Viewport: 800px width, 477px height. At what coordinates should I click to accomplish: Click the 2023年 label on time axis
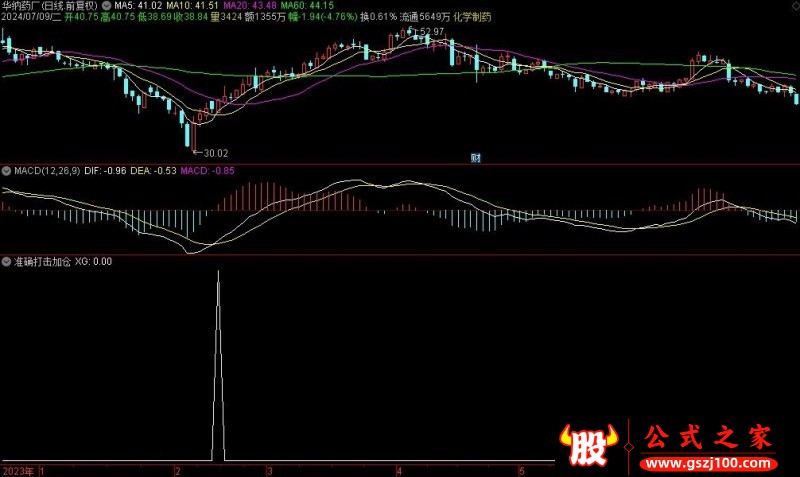coord(18,471)
